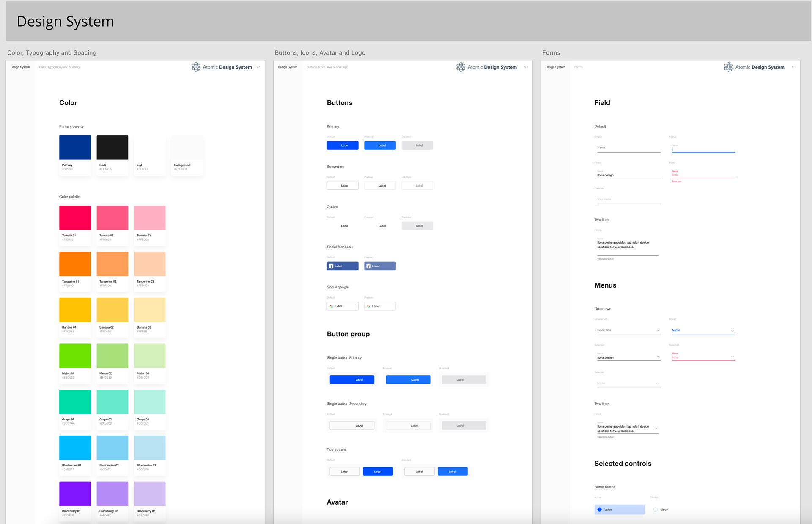The width and height of the screenshot is (812, 524).
Task: Click the Secondary pressed Label button
Action: click(380, 185)
